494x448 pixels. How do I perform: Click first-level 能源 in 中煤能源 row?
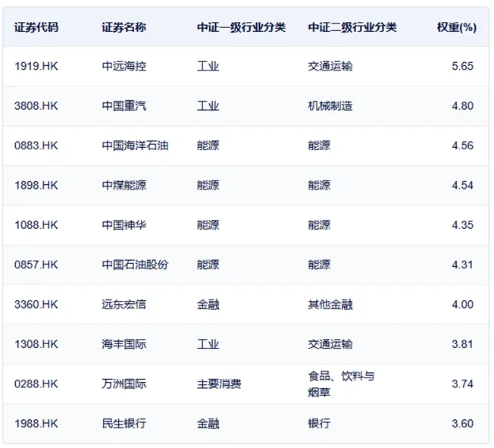point(208,186)
